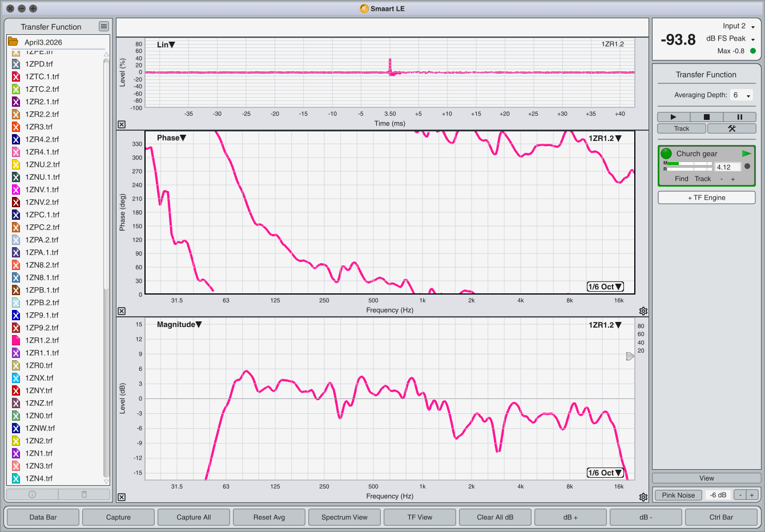Image resolution: width=765 pixels, height=532 pixels.
Task: Open measurement config tools wrench button
Action: (732, 128)
